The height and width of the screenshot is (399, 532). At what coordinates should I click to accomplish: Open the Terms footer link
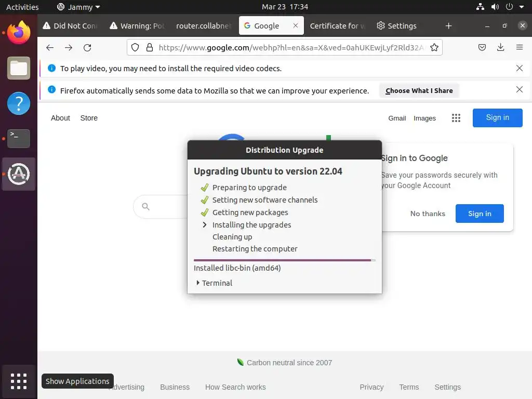pos(409,387)
